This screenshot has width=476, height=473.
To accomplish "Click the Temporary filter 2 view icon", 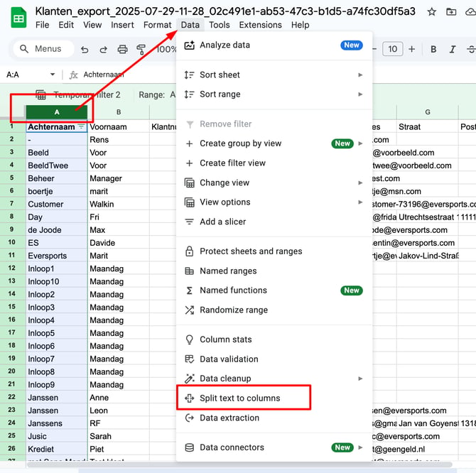I will [40, 94].
